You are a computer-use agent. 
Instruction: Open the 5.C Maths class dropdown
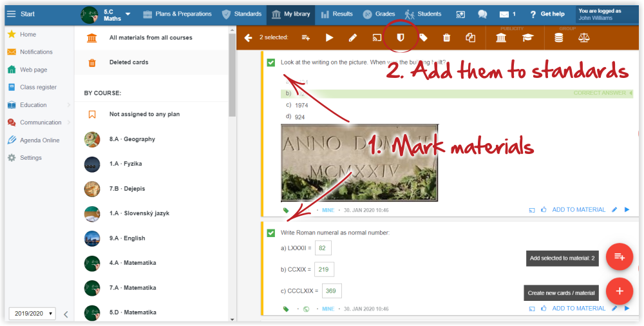128,14
